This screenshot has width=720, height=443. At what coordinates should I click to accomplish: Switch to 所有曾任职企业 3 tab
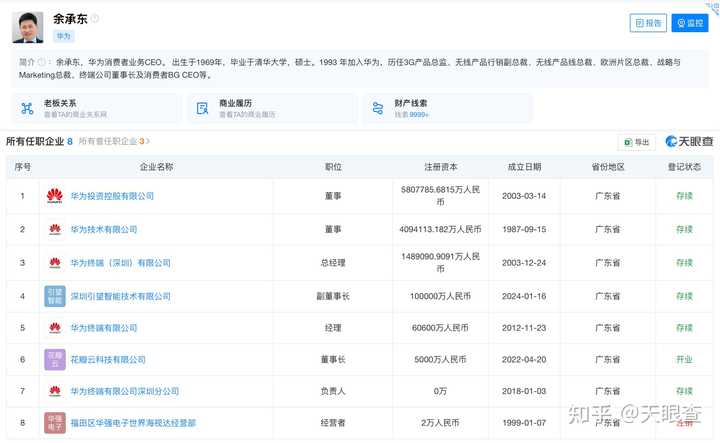click(x=112, y=141)
